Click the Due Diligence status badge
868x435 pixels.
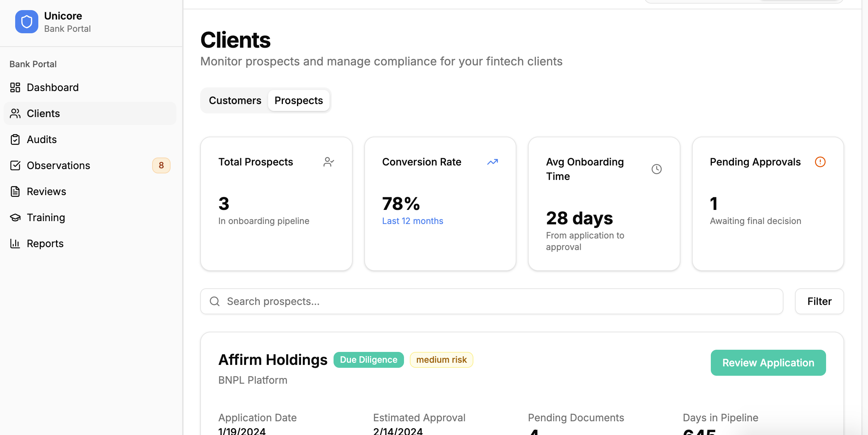(368, 360)
